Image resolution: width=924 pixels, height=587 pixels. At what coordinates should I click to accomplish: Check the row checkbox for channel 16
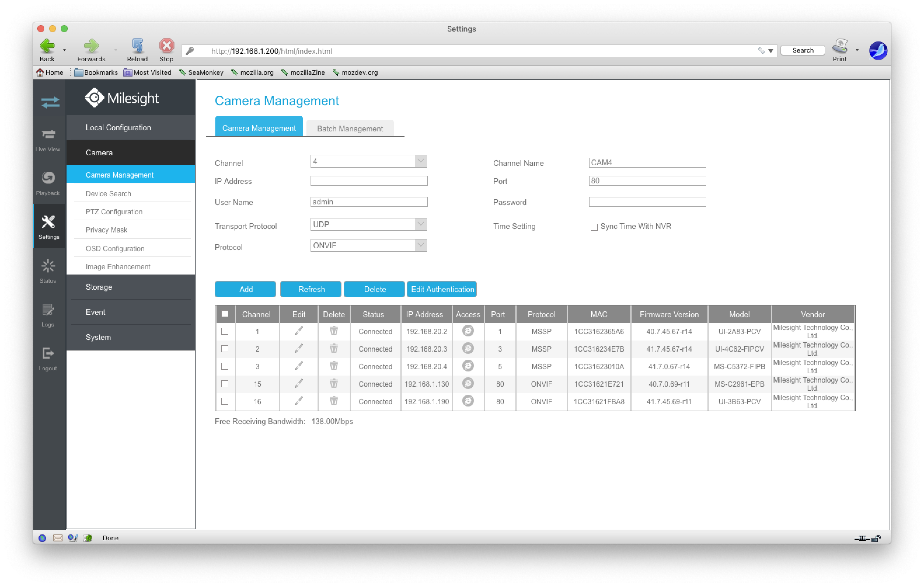coord(225,401)
